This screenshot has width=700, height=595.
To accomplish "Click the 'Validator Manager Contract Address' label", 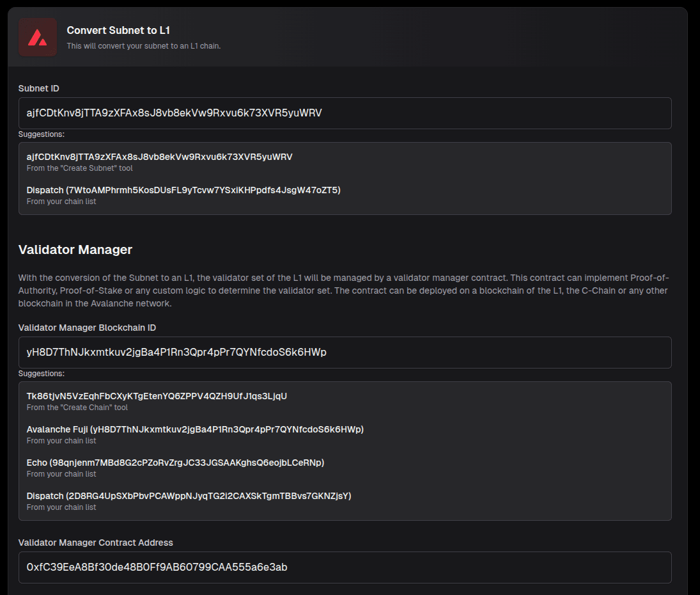I will coord(95,543).
